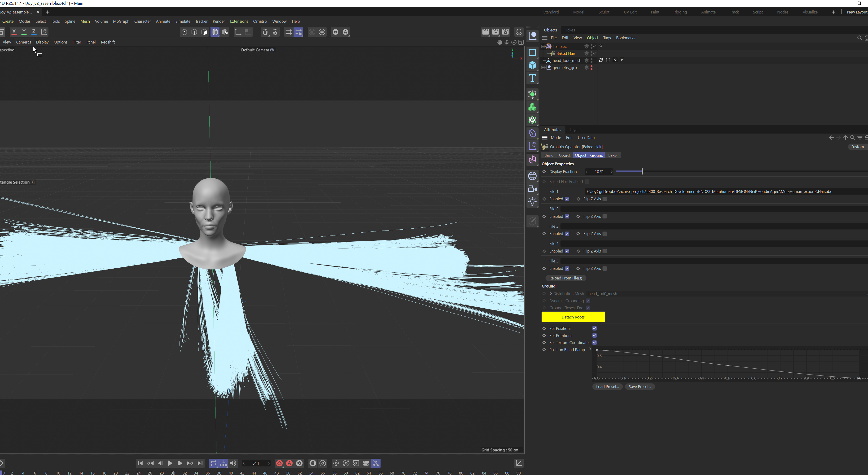Image resolution: width=868 pixels, height=475 pixels.
Task: Click Play Forwards button
Action: click(x=170, y=463)
